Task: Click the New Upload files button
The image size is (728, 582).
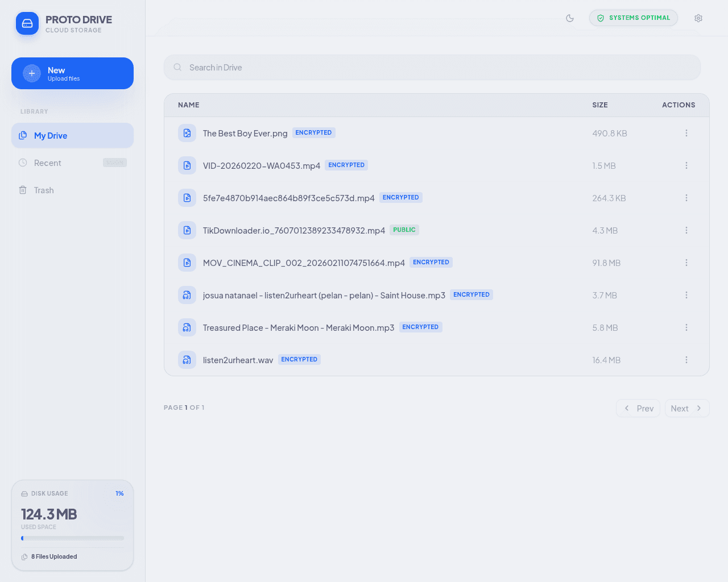Action: tap(72, 73)
